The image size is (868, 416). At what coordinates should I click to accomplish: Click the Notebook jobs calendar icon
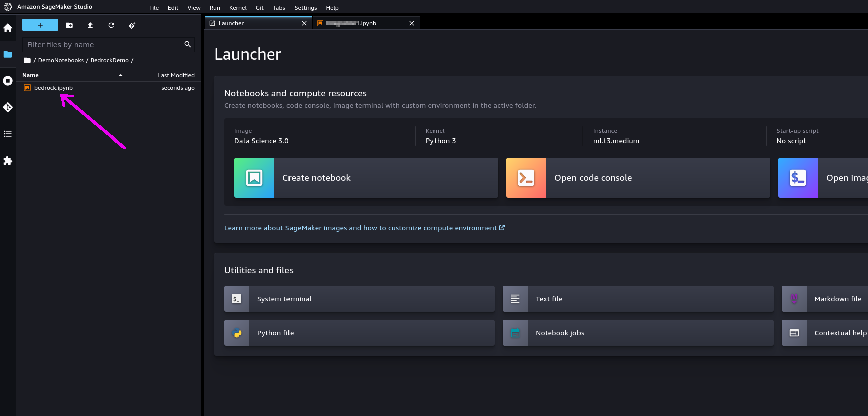515,333
